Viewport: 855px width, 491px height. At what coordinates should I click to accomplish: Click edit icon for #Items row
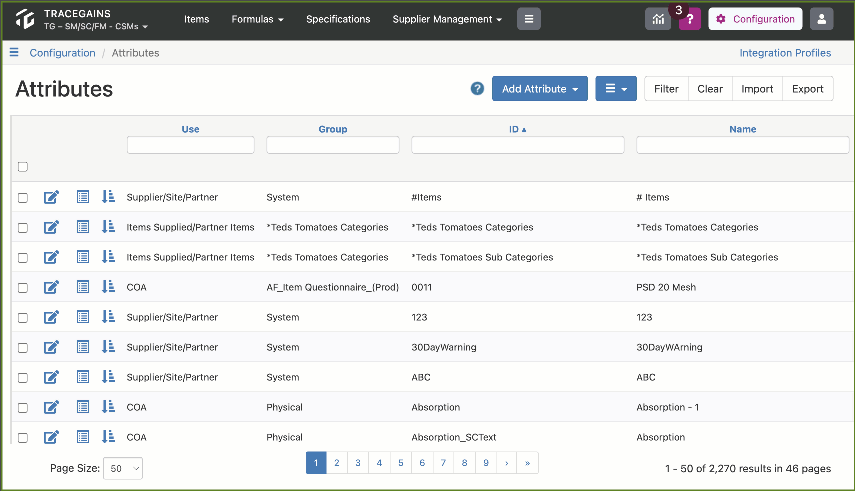pos(51,197)
